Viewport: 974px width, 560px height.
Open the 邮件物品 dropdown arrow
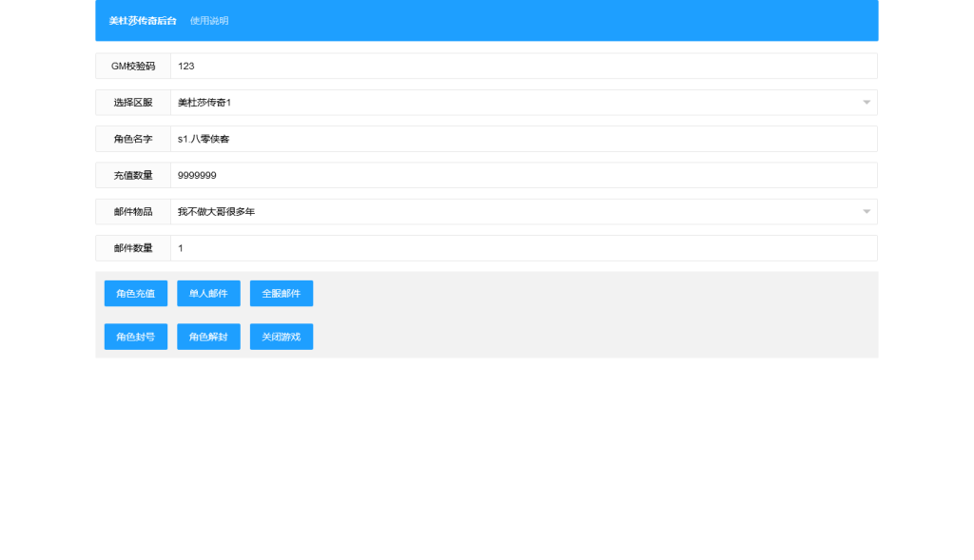click(866, 212)
